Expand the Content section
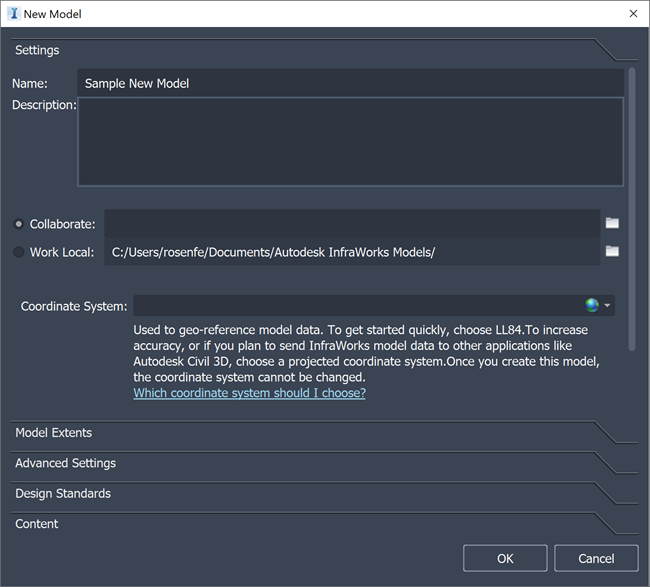 tap(324, 524)
